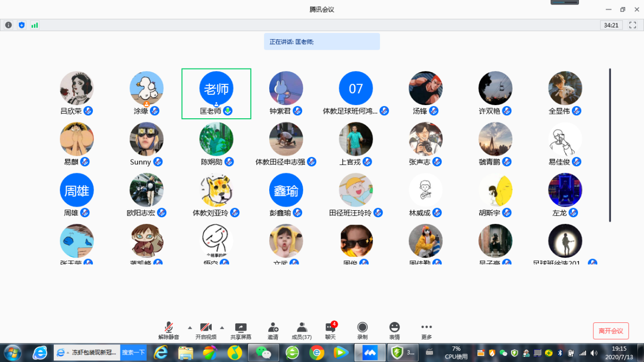This screenshot has width=644, height=362.
Task: Open the emoji reactions icon
Action: (x=394, y=331)
